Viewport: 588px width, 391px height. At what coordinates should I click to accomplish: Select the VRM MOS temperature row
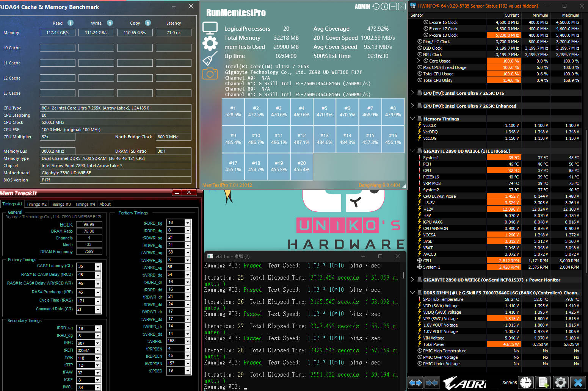(495, 183)
